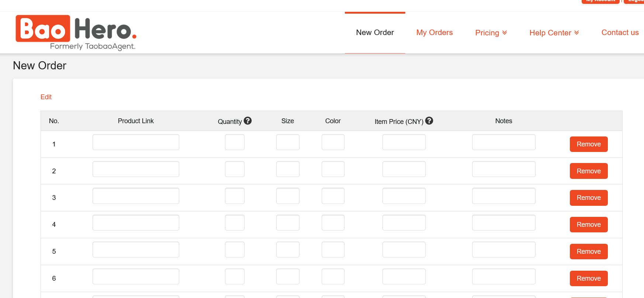Click the Notes field in row 6

(x=504, y=277)
